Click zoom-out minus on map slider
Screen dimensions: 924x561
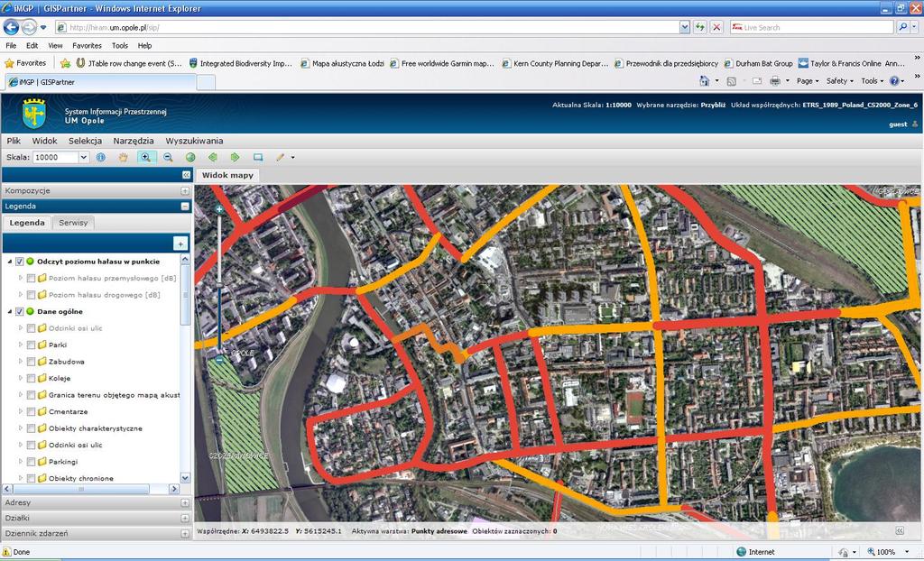point(219,359)
